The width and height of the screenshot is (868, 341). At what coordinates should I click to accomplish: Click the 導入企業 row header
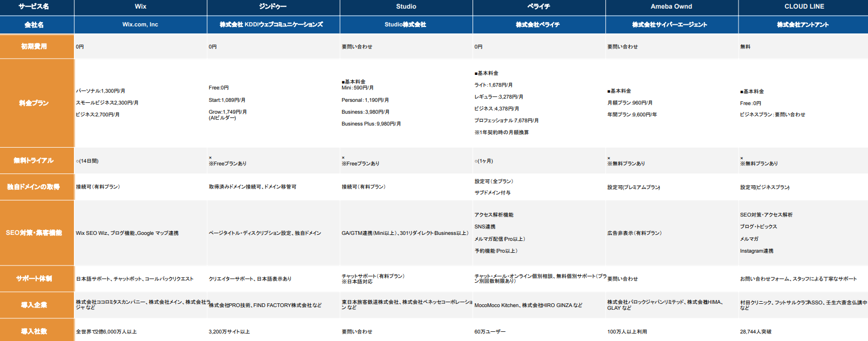35,305
